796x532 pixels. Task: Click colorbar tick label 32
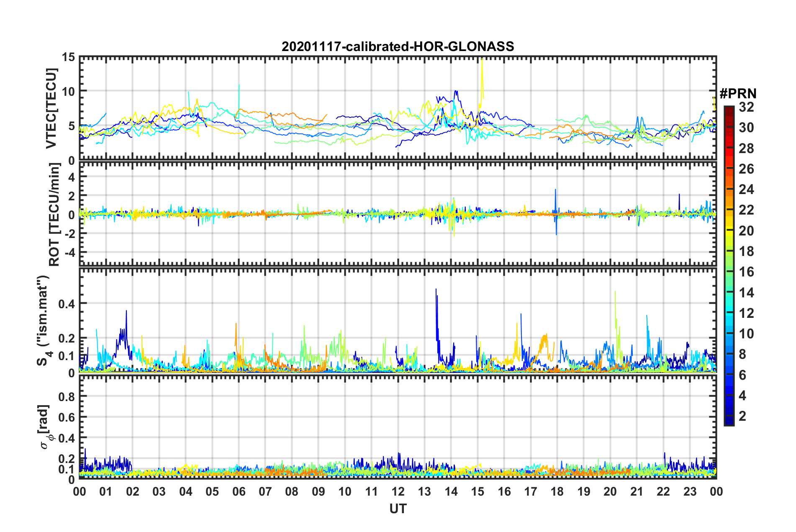(746, 107)
